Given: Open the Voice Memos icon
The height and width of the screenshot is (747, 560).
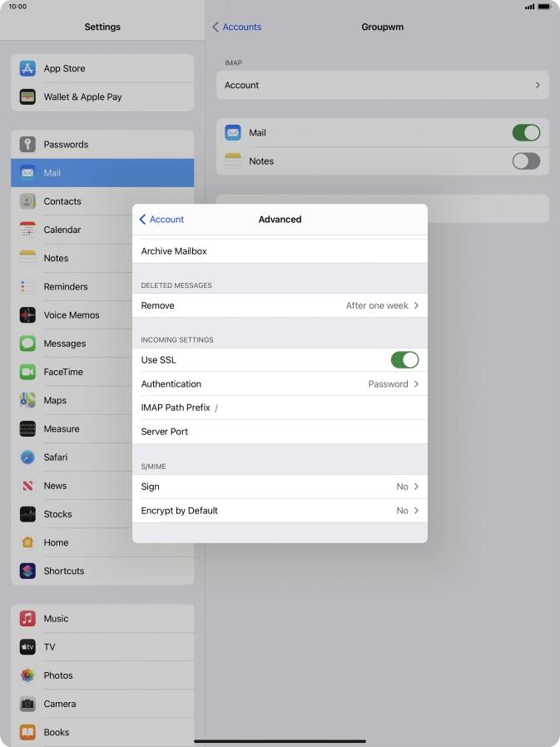Looking at the screenshot, I should point(27,315).
